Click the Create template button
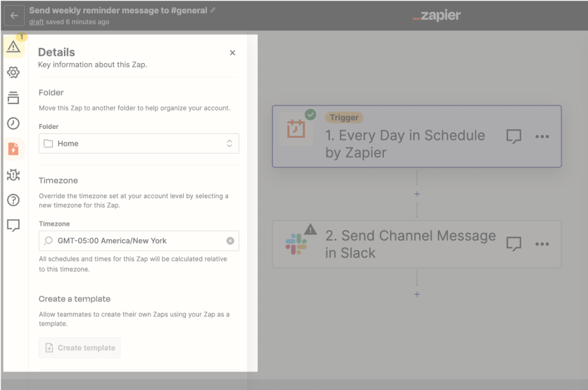The image size is (588, 390). tap(79, 347)
